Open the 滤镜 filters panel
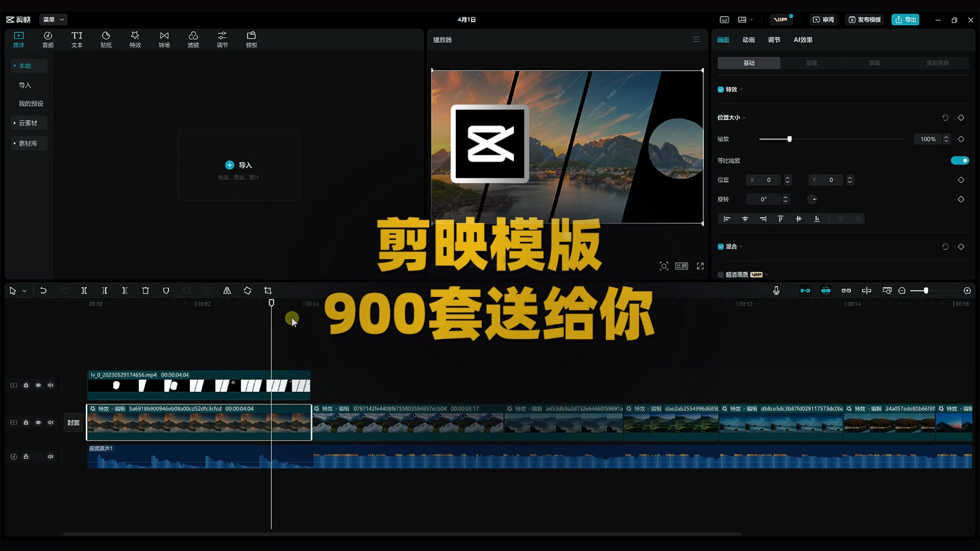This screenshot has width=980, height=551. coord(193,40)
